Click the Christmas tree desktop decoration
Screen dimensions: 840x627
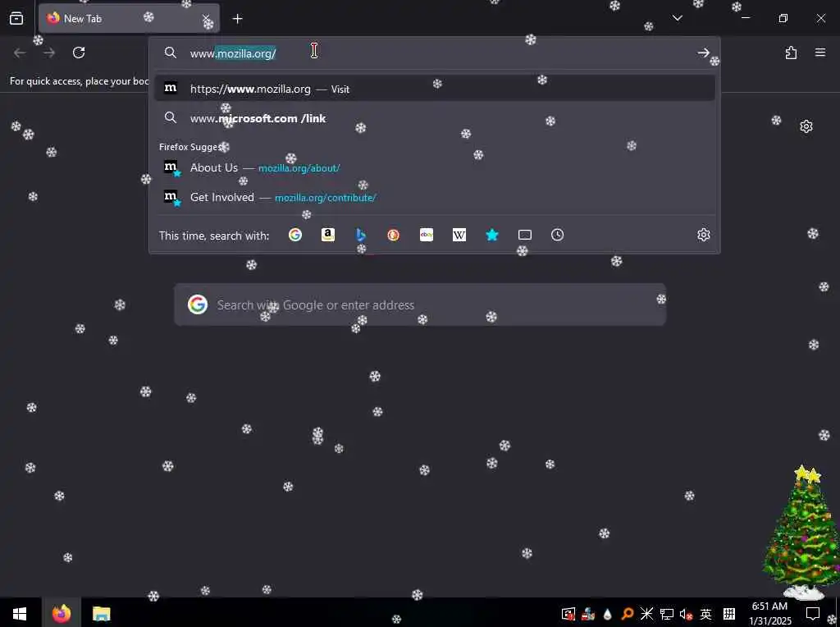pos(801,533)
